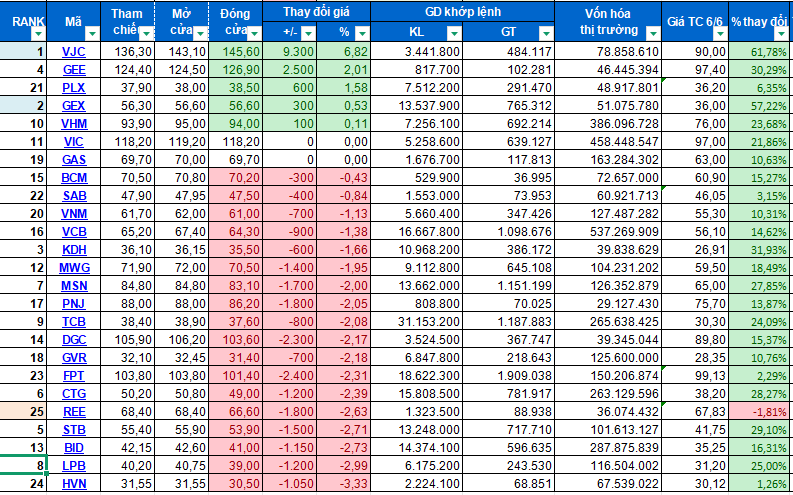
Task: Select percent change cell 61,78%
Action: point(760,52)
